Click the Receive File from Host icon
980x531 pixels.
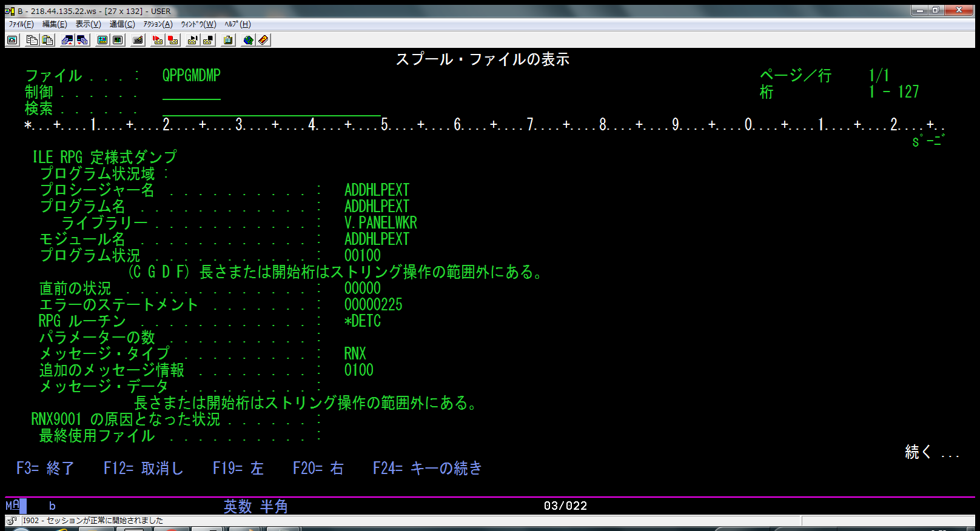82,40
